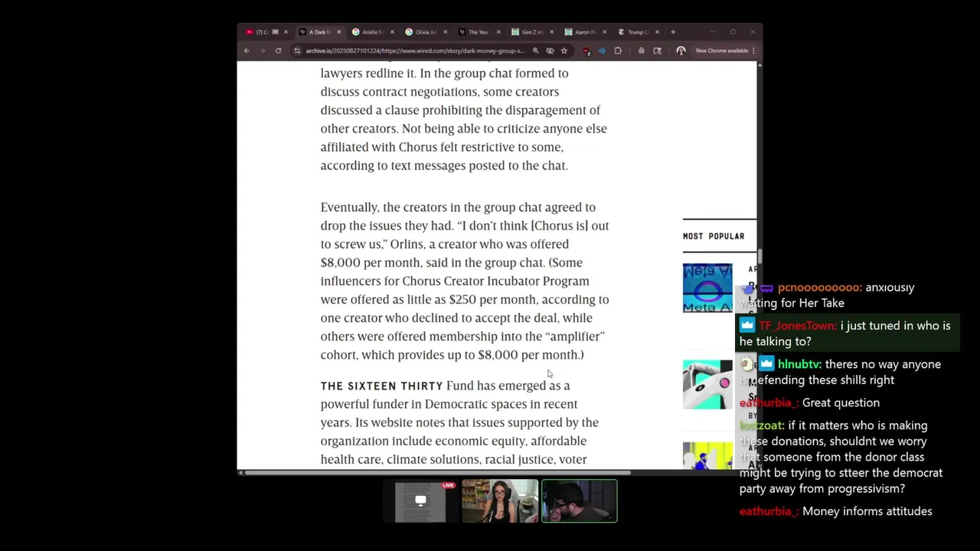Click the browser forward arrow
The image size is (980, 551).
(x=262, y=51)
